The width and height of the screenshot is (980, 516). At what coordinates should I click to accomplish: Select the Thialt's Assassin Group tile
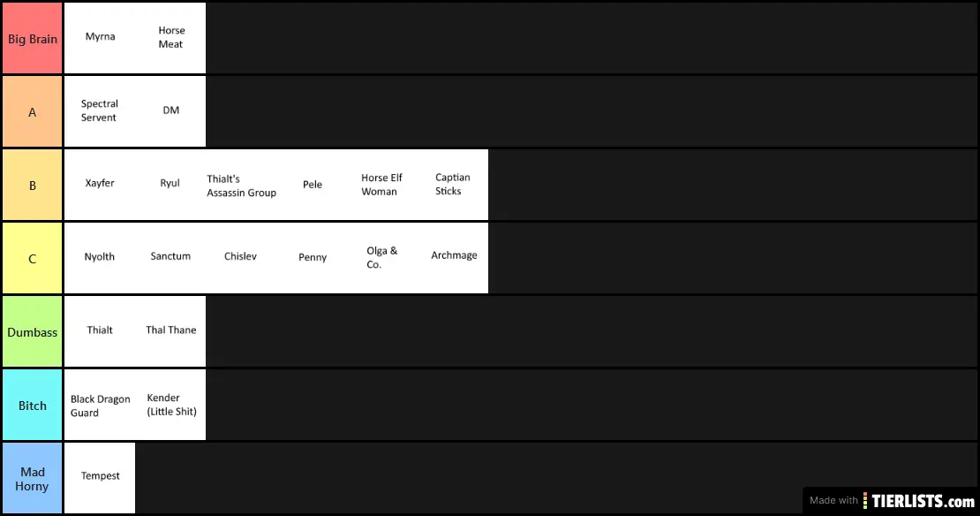[241, 186]
